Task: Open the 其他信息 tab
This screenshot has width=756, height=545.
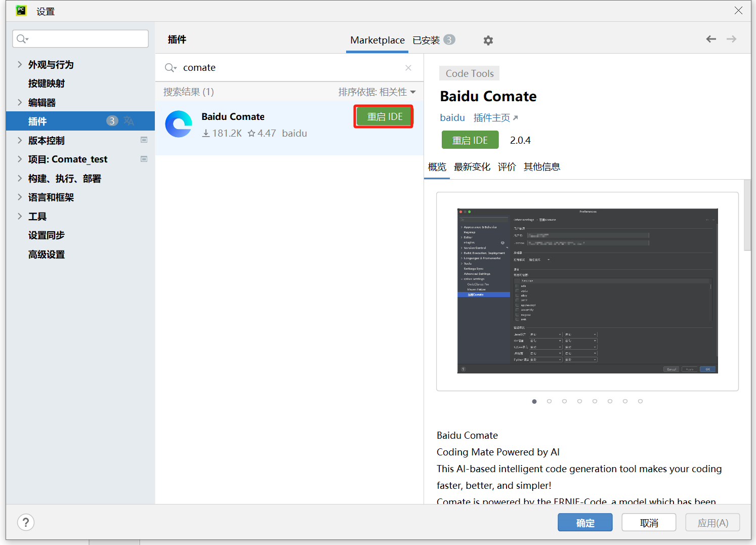Action: [542, 167]
